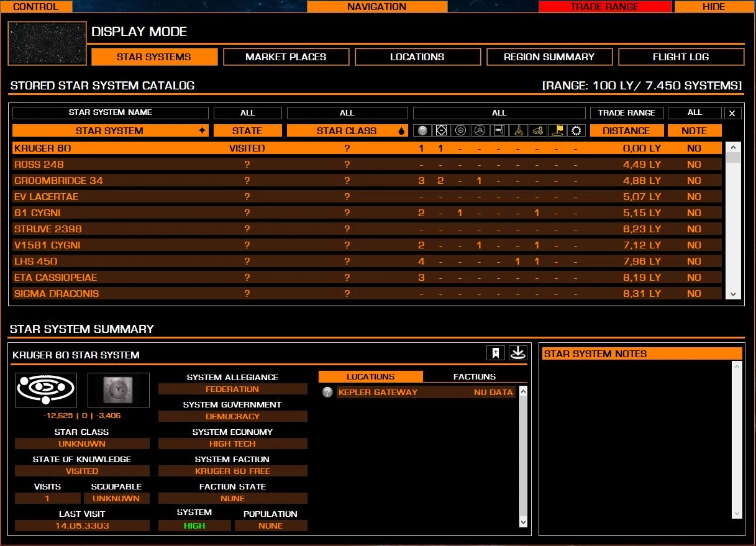Open the Note filter ALL dropdown
Image resolution: width=756 pixels, height=546 pixels.
(x=695, y=113)
